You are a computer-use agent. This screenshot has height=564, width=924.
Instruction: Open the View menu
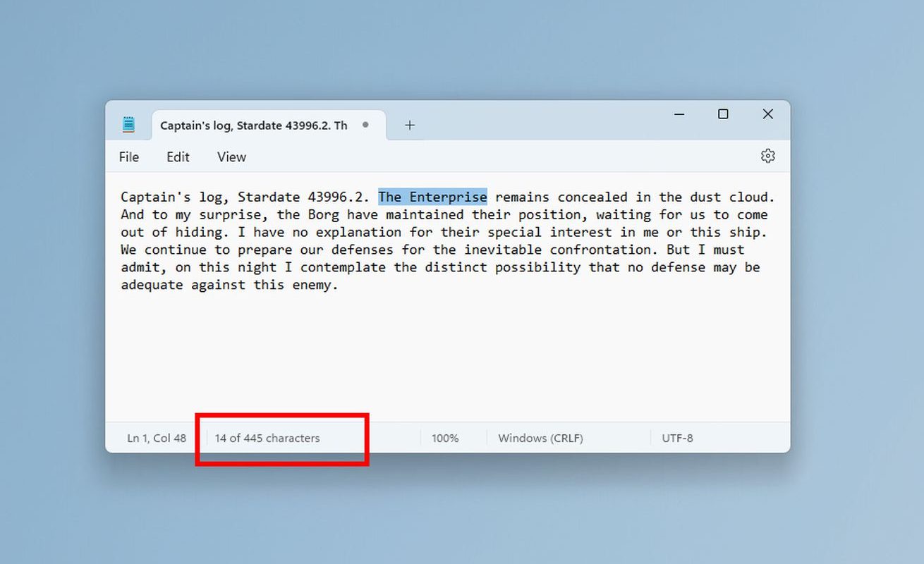pos(231,157)
